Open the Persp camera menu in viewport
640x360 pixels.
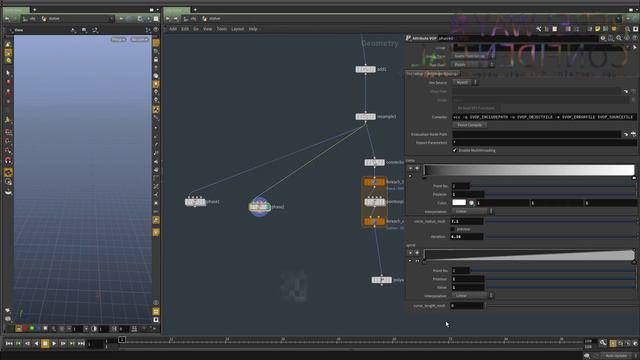point(118,39)
